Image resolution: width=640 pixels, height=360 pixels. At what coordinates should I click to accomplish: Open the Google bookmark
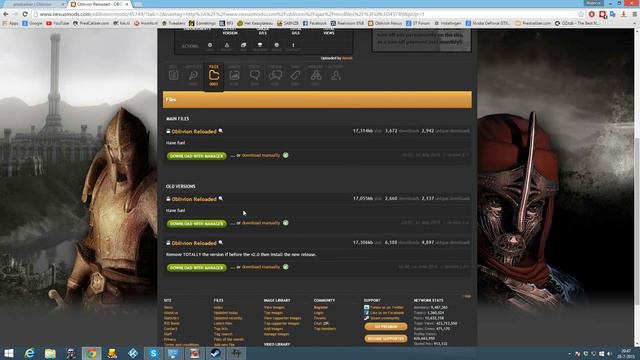click(x=32, y=23)
